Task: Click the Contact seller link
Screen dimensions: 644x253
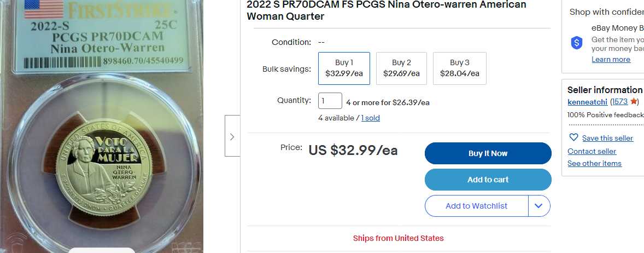Action: [x=592, y=151]
